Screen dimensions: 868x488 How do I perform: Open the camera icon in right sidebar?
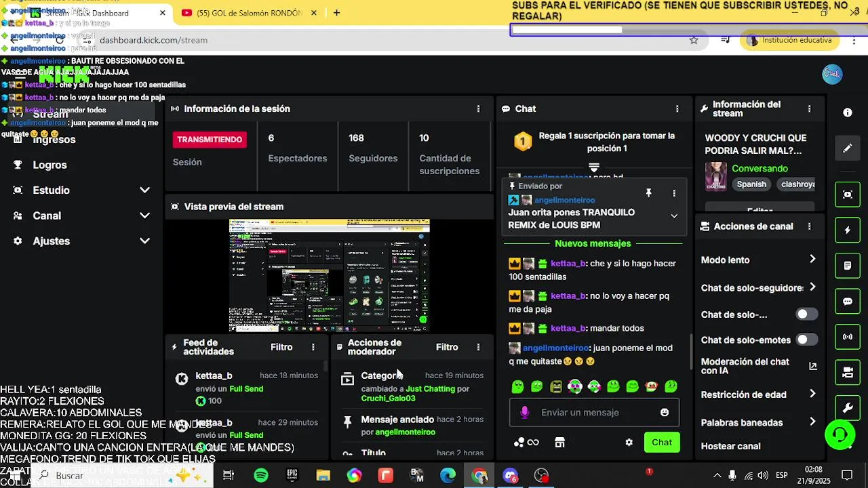coord(848,372)
